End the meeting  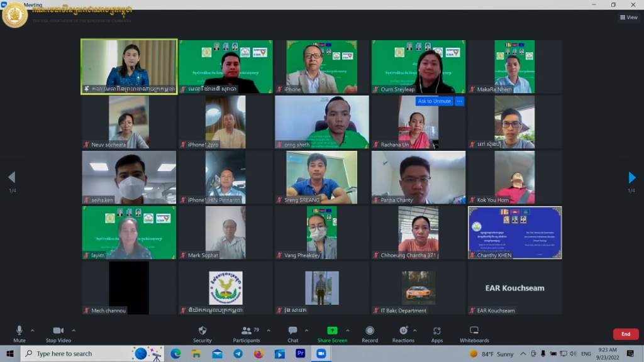click(625, 334)
